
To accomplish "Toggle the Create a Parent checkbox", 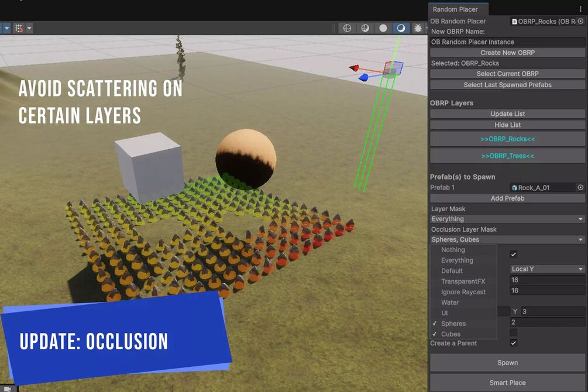I will (x=514, y=343).
